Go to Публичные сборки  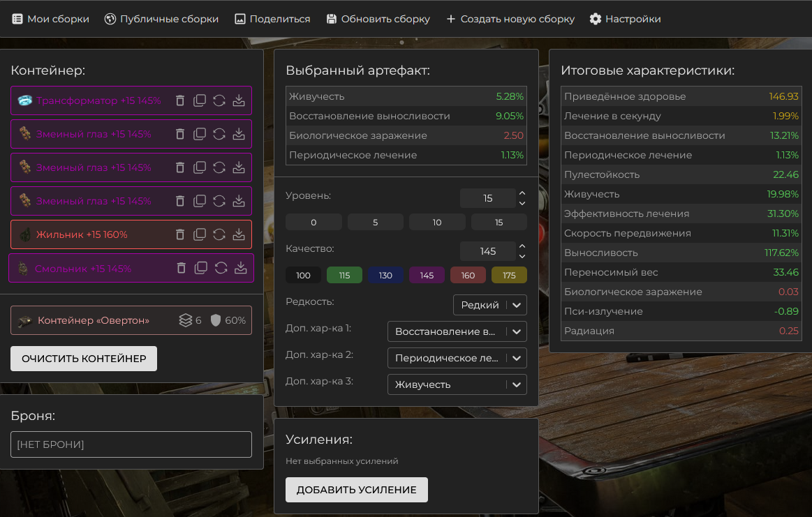[161, 19]
